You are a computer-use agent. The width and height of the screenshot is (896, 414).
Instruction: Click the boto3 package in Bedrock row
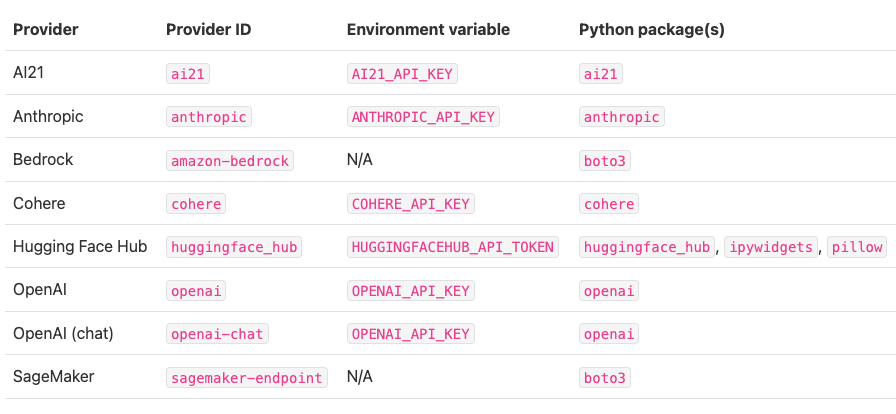[x=605, y=160]
